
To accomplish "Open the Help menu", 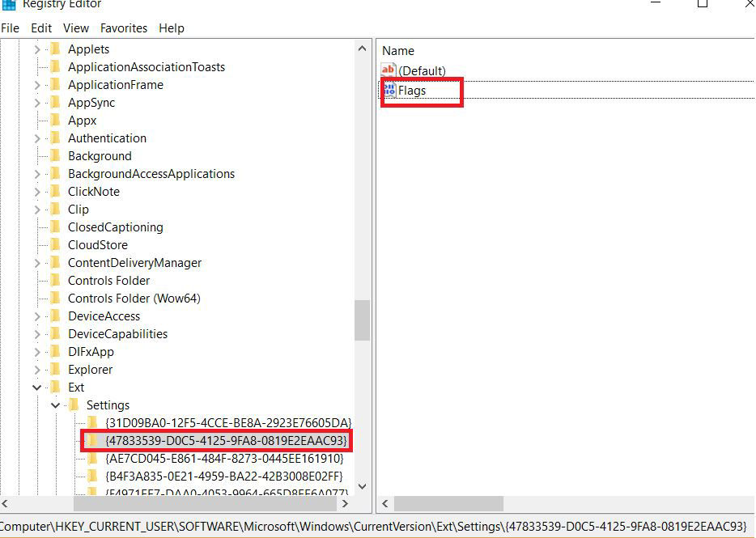I will click(x=172, y=28).
